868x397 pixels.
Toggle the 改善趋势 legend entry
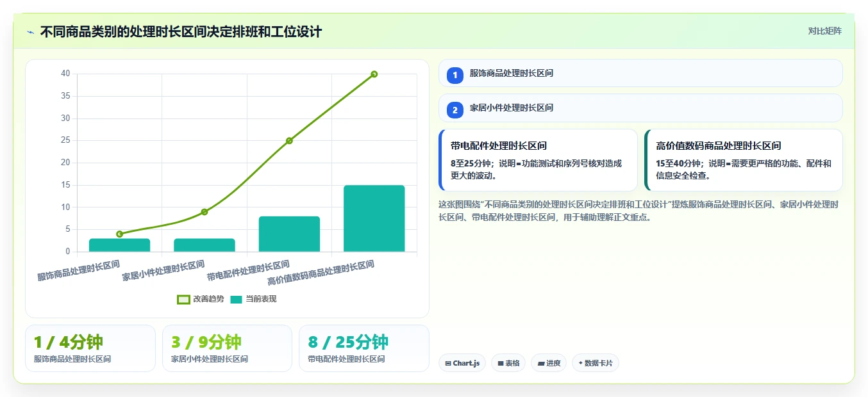click(x=201, y=299)
